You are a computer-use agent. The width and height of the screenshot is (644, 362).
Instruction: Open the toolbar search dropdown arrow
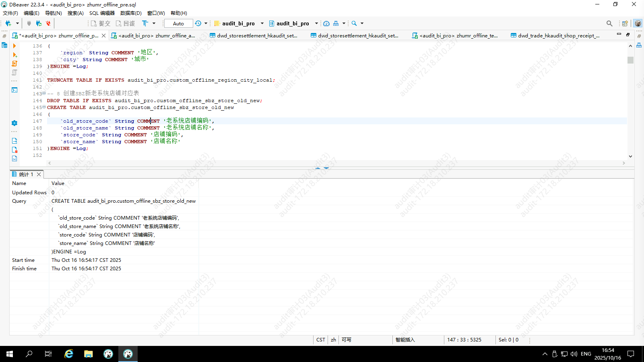[362, 23]
